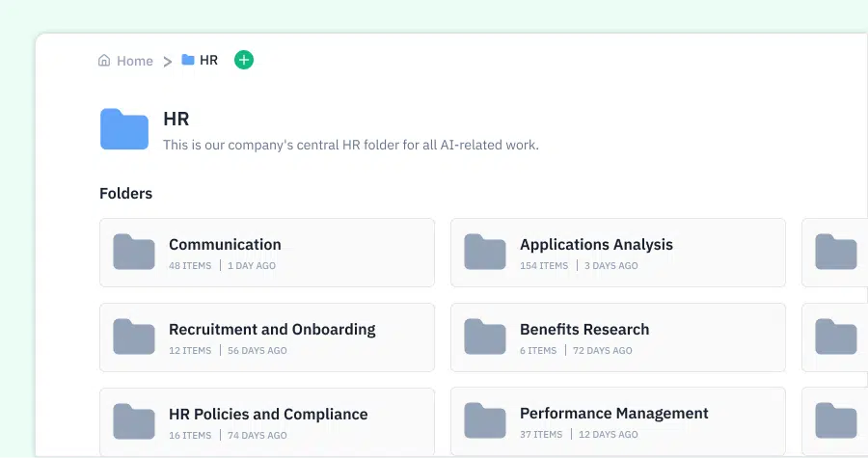Image resolution: width=868 pixels, height=458 pixels.
Task: Click the large blue HR folder icon
Action: pos(124,129)
